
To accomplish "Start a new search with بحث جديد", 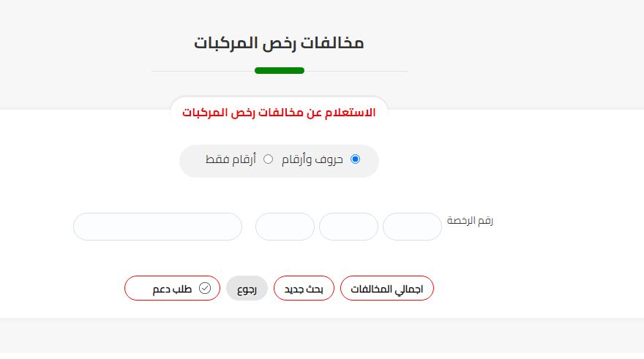I will pyautogui.click(x=304, y=288).
